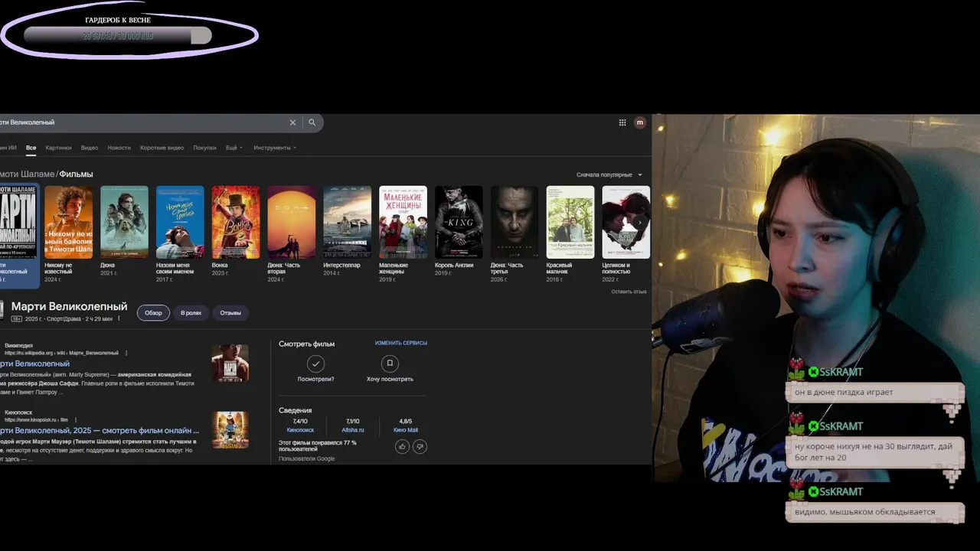Open the Кинопоиск result смотреть фильм онлайн link
Image resolution: width=980 pixels, height=551 pixels.
pos(100,430)
